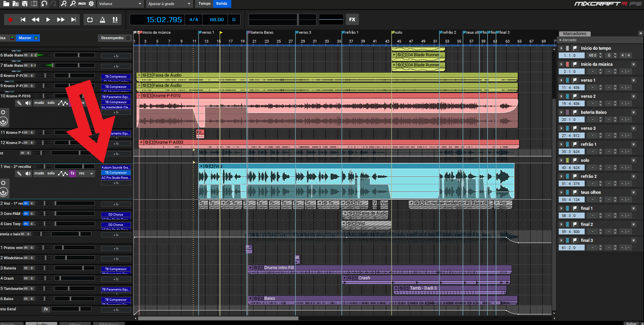Click the 4/4 time signature display

[x=193, y=20]
